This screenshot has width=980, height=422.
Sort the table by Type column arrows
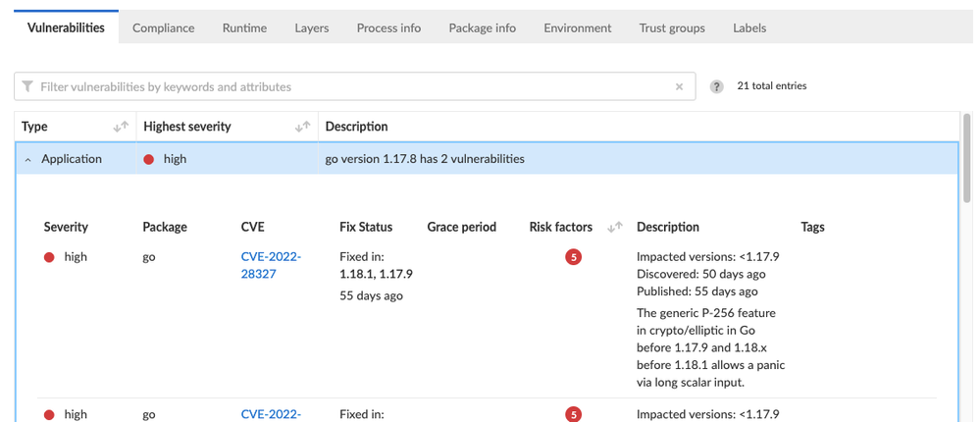121,127
